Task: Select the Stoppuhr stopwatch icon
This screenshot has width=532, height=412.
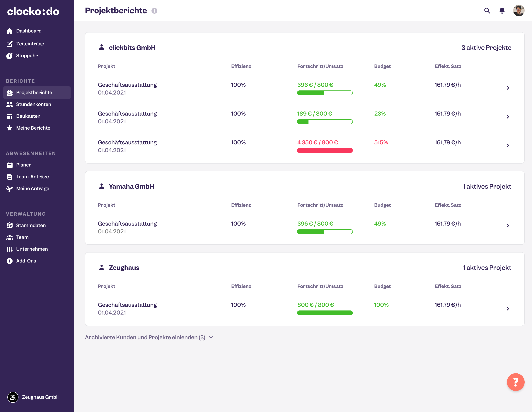Action: point(9,56)
